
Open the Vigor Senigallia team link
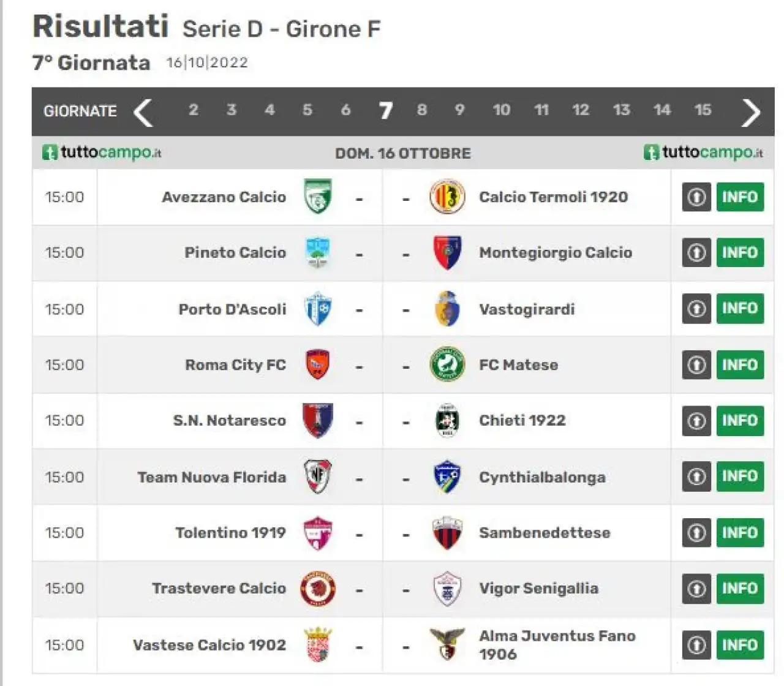538,589
